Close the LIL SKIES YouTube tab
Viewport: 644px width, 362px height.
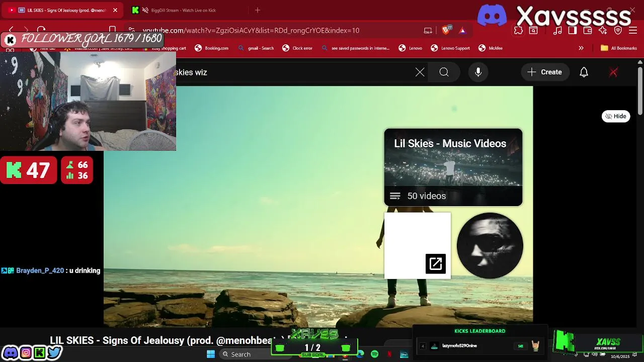(115, 10)
